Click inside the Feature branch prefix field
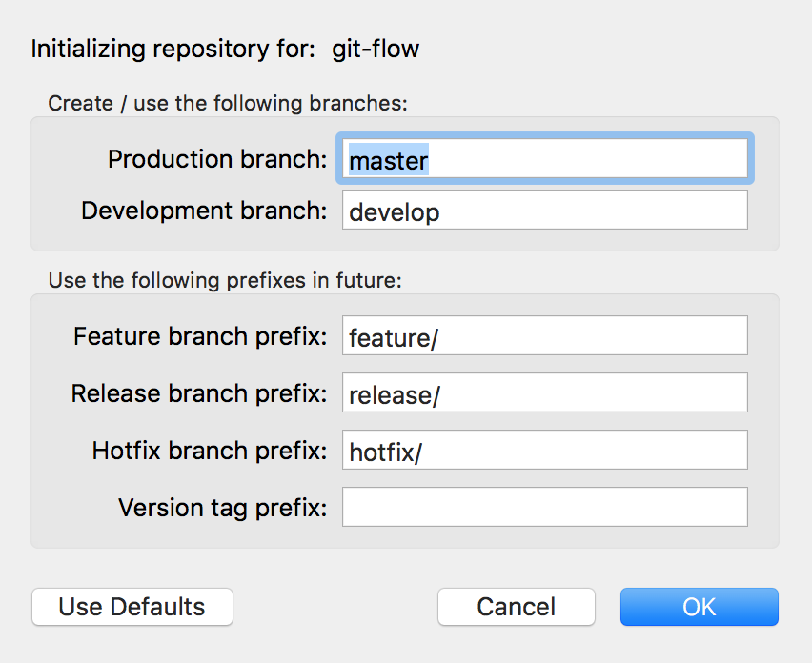This screenshot has height=663, width=812. [x=543, y=335]
